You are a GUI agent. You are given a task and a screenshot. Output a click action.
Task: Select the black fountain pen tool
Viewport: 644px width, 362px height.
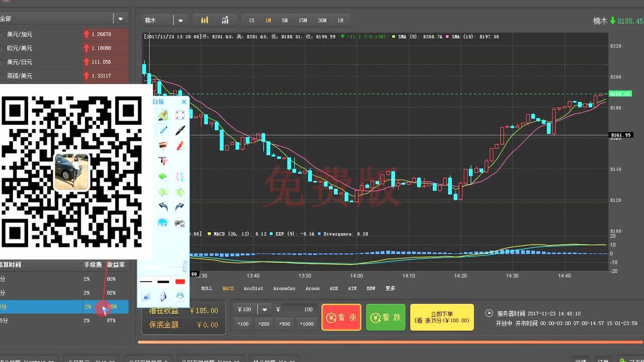180,131
